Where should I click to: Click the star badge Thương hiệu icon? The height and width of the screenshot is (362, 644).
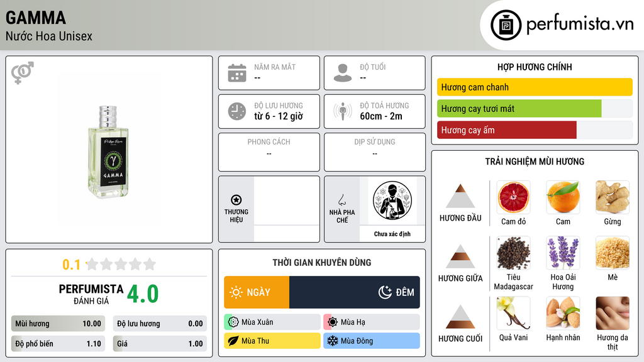236,200
